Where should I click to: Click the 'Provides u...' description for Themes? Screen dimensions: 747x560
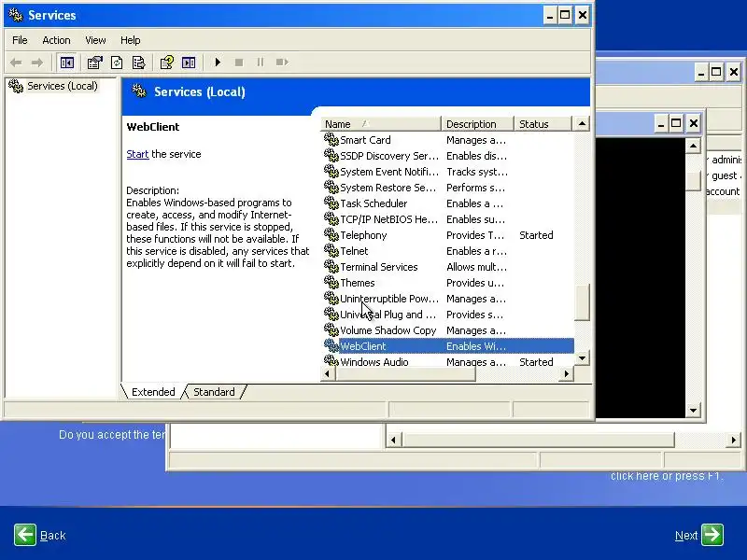click(475, 283)
